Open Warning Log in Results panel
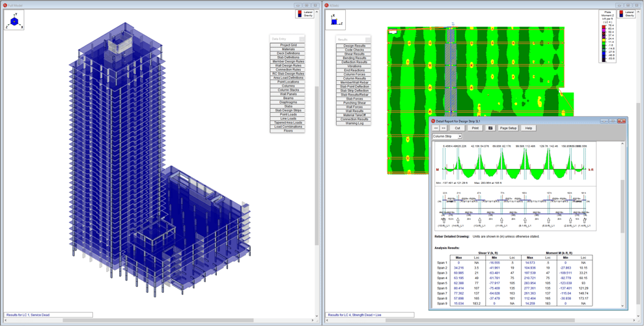Screen dimensions: 644x326 pyautogui.click(x=354, y=123)
